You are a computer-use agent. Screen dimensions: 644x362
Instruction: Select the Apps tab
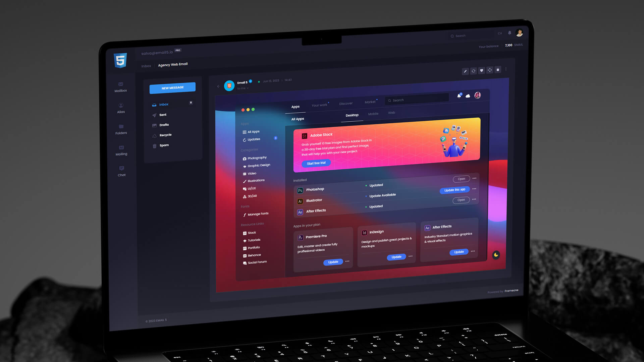(296, 107)
